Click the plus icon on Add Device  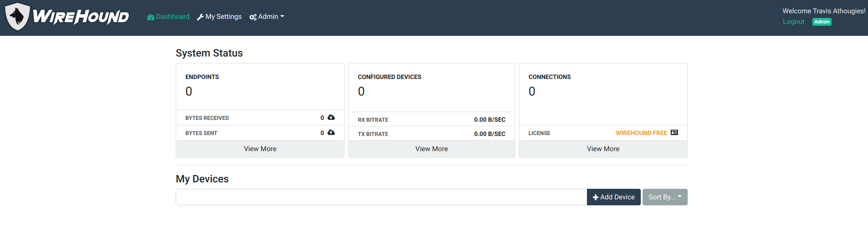pos(595,198)
